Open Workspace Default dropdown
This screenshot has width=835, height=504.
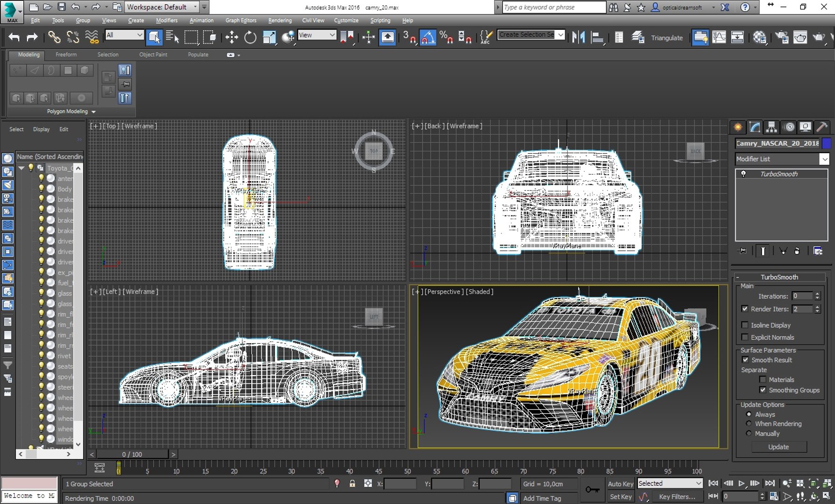[163, 7]
